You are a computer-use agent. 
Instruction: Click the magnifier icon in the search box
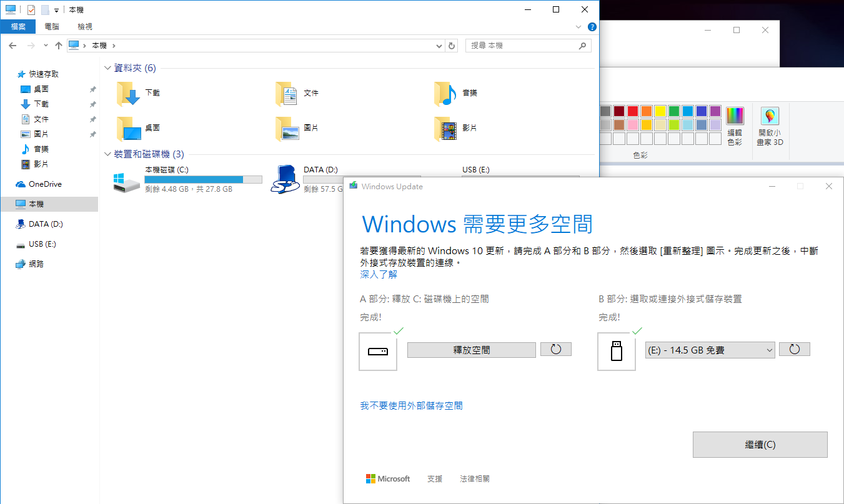tap(583, 46)
